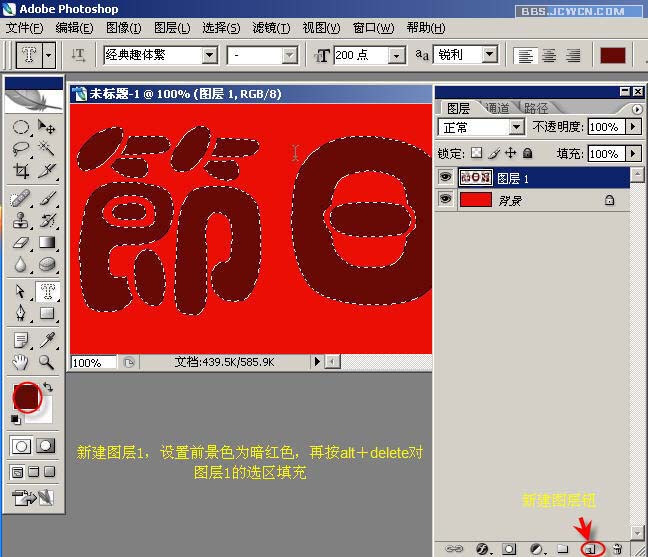Screen dimensions: 648x557
Task: Delete layer with the trash icon
Action: click(617, 548)
